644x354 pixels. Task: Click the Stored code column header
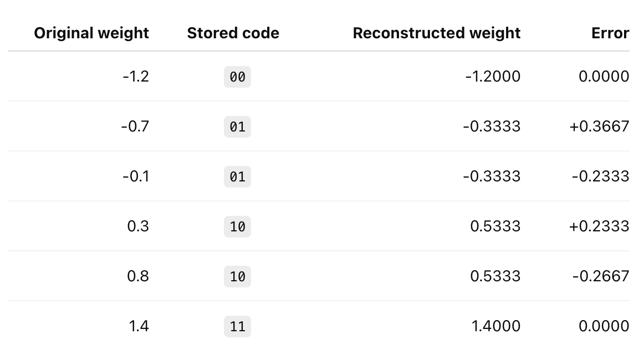233,33
